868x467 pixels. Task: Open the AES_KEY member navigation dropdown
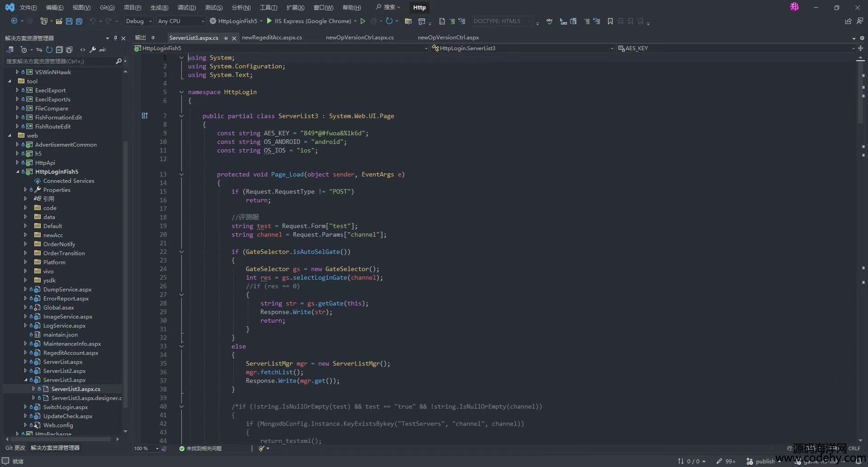(x=736, y=48)
